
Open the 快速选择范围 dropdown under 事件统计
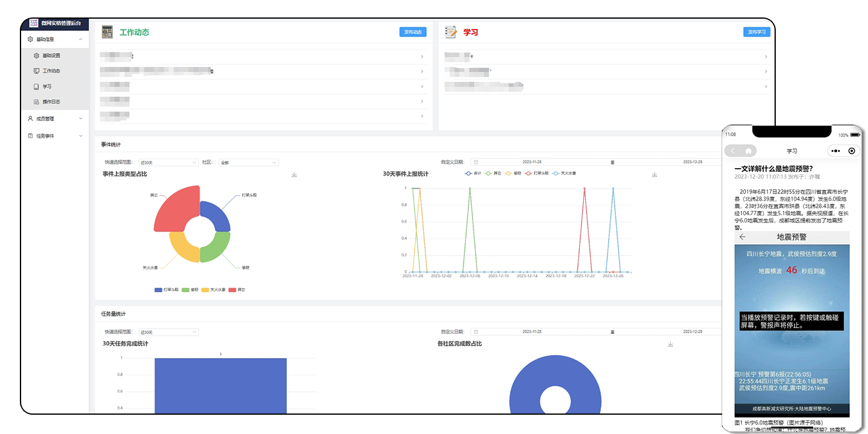[x=168, y=162]
